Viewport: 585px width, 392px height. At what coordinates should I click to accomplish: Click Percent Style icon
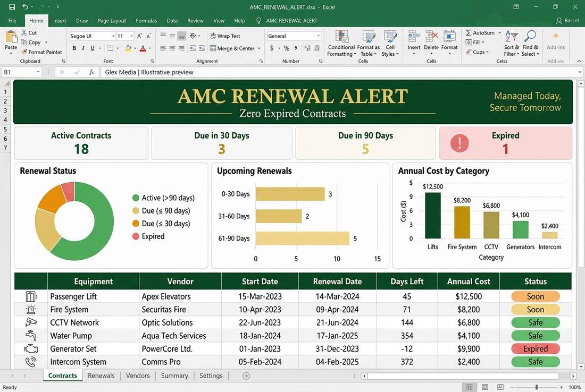(x=287, y=48)
